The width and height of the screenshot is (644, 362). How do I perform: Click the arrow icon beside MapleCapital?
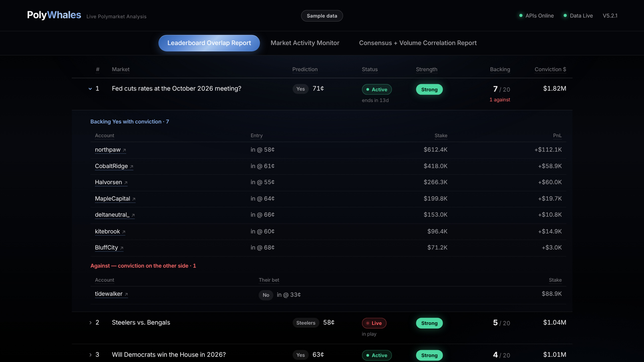tap(134, 199)
